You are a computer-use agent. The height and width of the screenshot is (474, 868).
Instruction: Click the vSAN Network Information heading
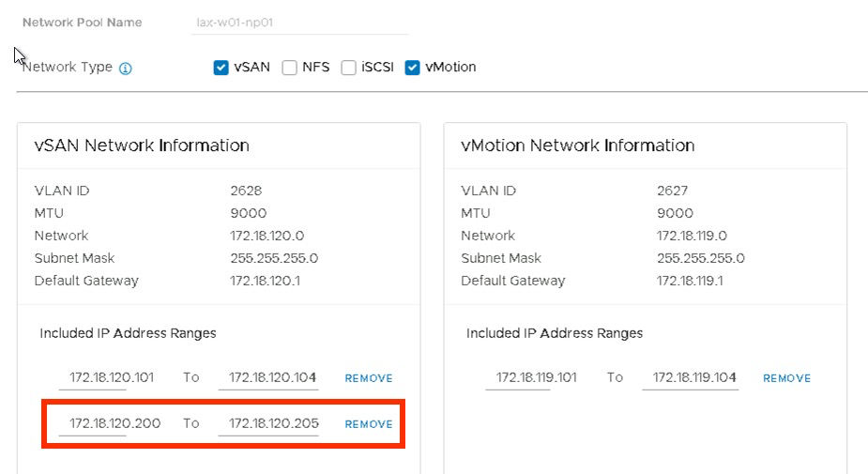click(x=142, y=145)
